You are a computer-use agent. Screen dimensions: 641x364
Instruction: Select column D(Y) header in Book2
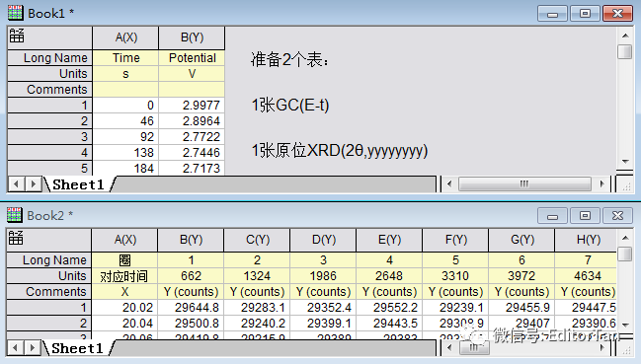323,240
